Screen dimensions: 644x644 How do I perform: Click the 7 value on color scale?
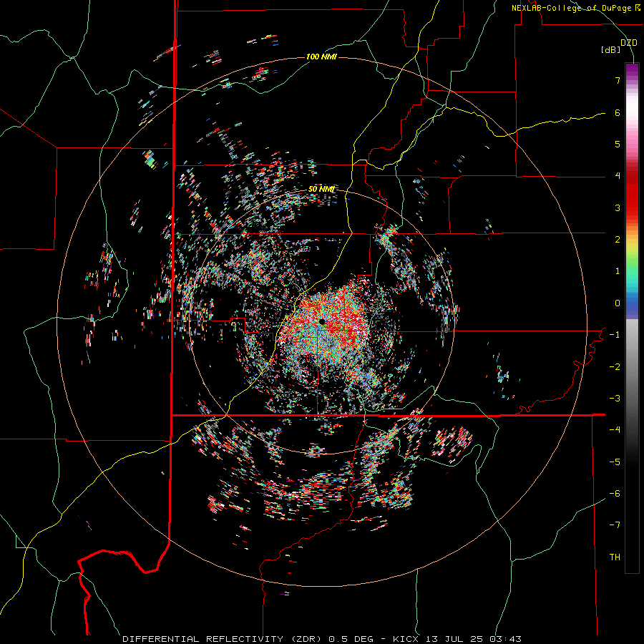click(x=618, y=80)
